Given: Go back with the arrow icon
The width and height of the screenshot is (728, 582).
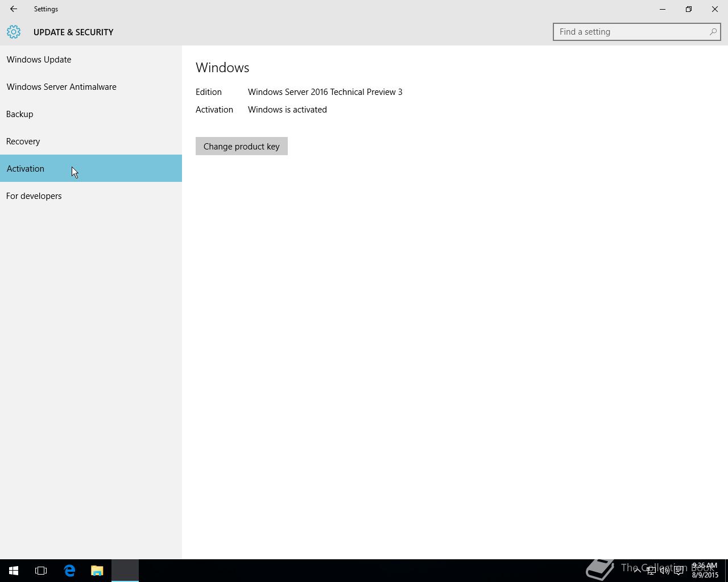Looking at the screenshot, I should pos(14,9).
